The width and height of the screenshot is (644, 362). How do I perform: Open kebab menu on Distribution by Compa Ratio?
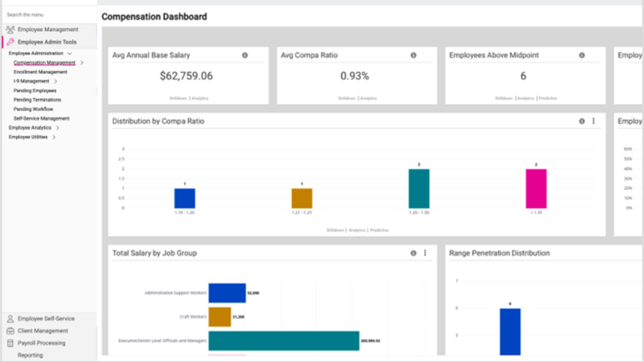594,121
